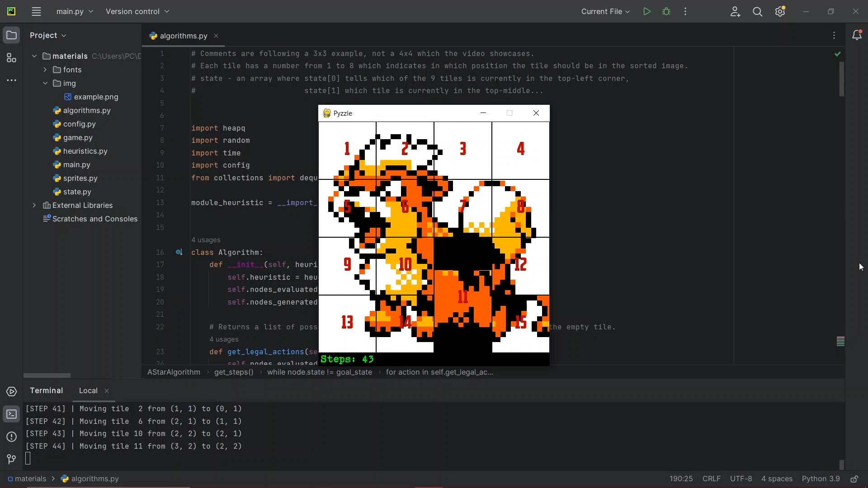Open the Notifications bell
Image resolution: width=868 pixels, height=488 pixels.
pos(857,35)
